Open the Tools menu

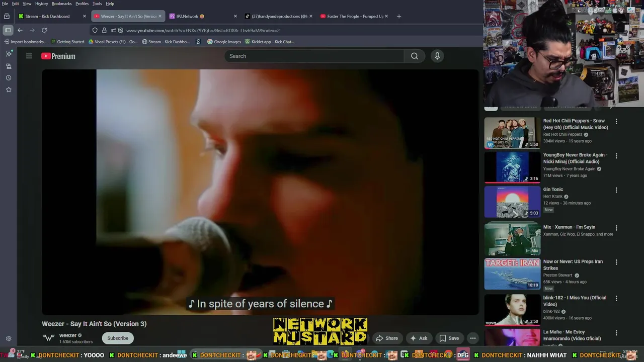coord(97,4)
